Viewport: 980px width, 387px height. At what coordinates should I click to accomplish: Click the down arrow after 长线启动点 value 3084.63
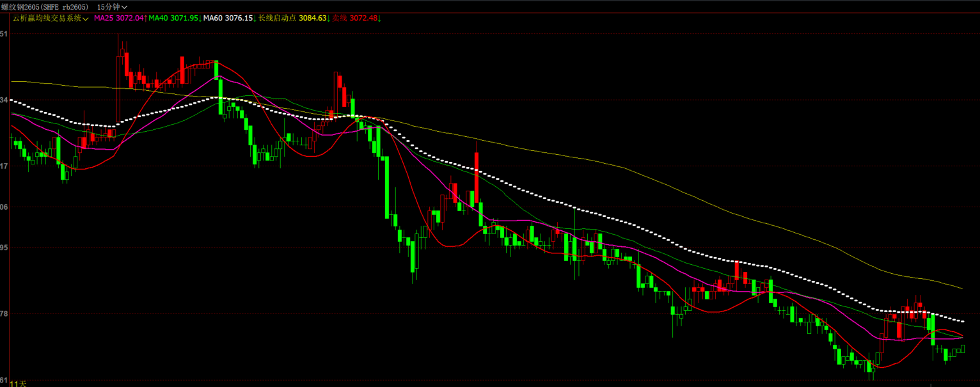click(329, 19)
